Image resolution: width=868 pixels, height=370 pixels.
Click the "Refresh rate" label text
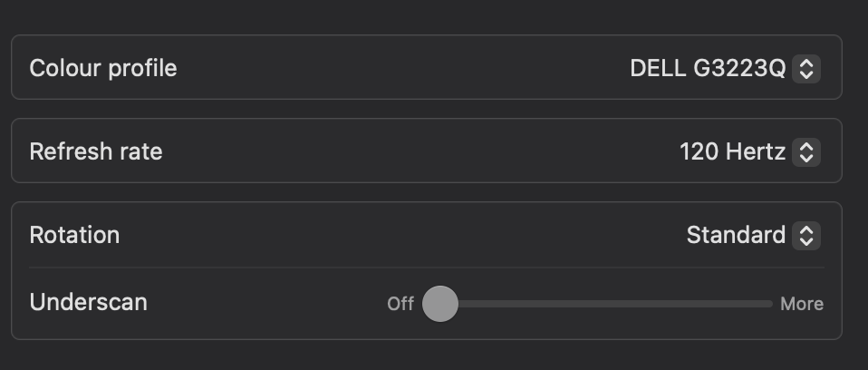tap(96, 151)
